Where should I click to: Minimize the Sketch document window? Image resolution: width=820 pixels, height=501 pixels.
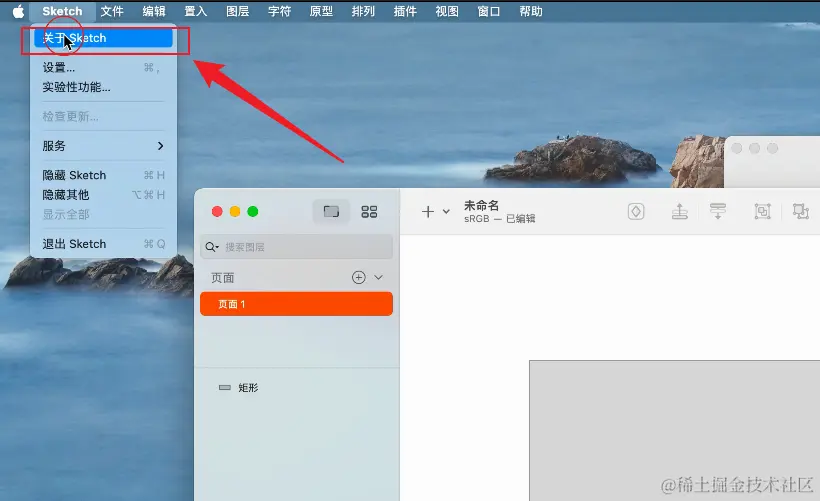(235, 211)
